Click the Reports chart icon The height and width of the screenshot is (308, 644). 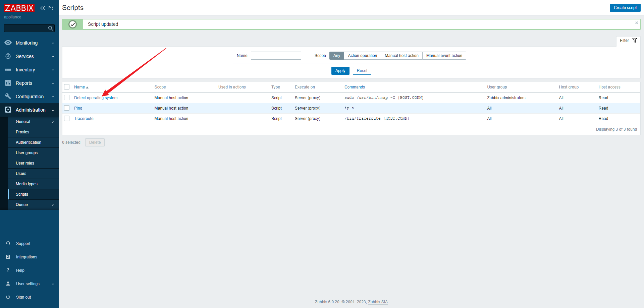pyautogui.click(x=8, y=83)
